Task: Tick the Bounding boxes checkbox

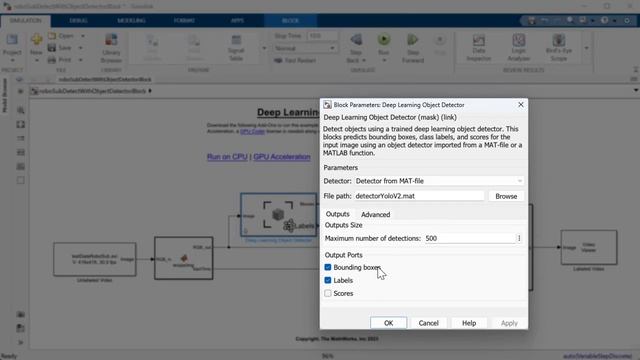Action: pos(328,267)
